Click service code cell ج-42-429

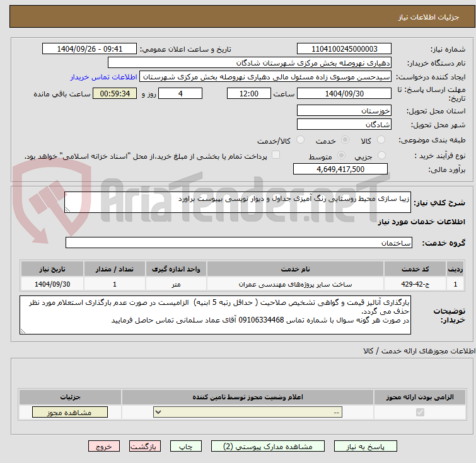(x=415, y=284)
